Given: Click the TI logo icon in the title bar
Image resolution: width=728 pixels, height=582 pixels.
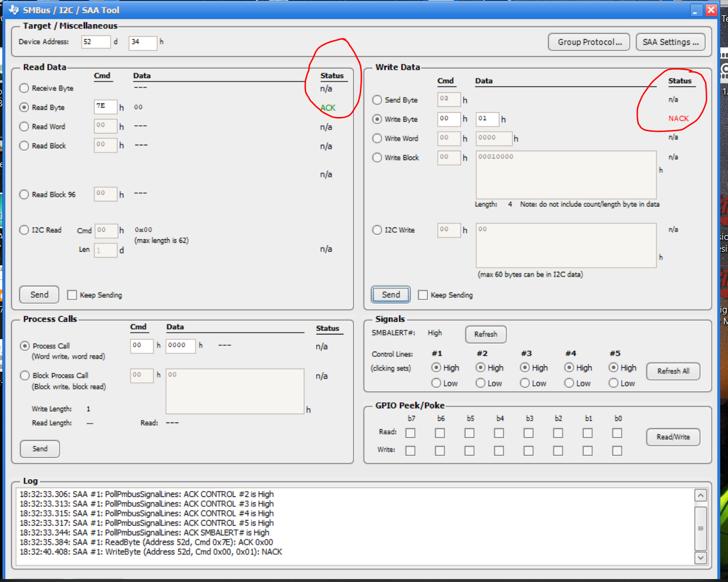Looking at the screenshot, I should click(x=14, y=9).
